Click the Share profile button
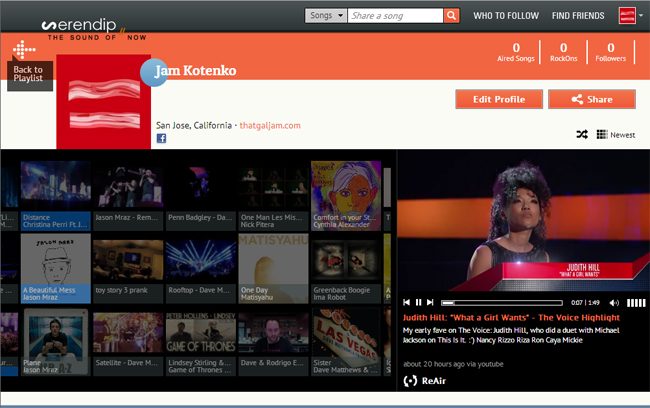This screenshot has height=408, width=650. tap(592, 100)
